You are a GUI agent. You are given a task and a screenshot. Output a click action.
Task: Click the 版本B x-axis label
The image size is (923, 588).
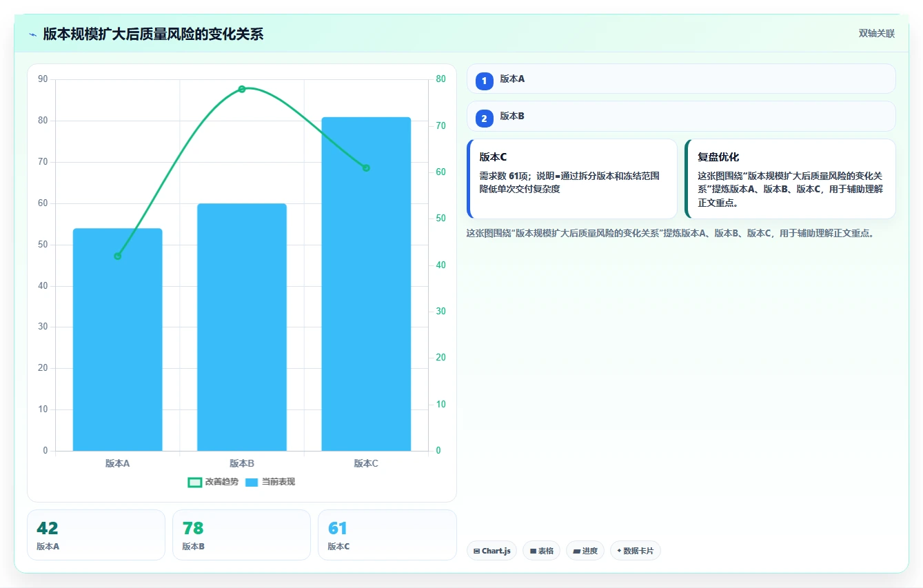[242, 463]
